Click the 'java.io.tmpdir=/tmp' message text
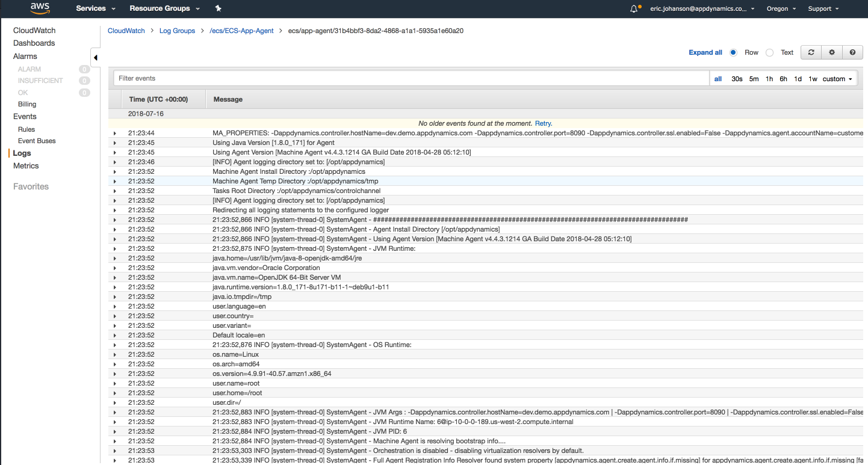This screenshot has height=465, width=868. pos(242,297)
